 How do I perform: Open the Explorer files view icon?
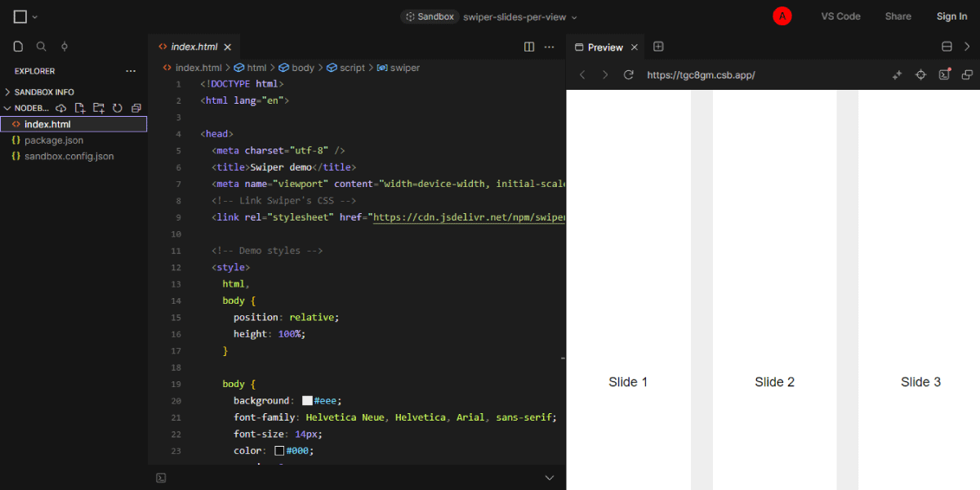19,47
